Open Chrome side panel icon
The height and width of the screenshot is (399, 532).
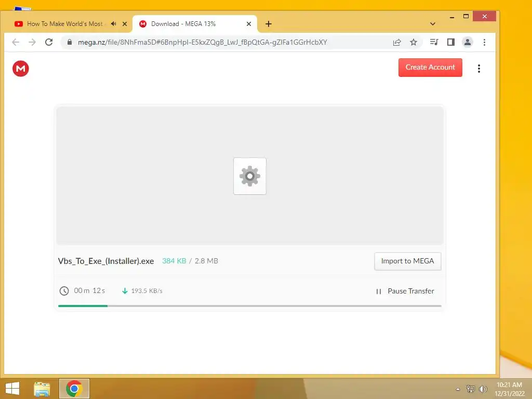click(x=450, y=42)
